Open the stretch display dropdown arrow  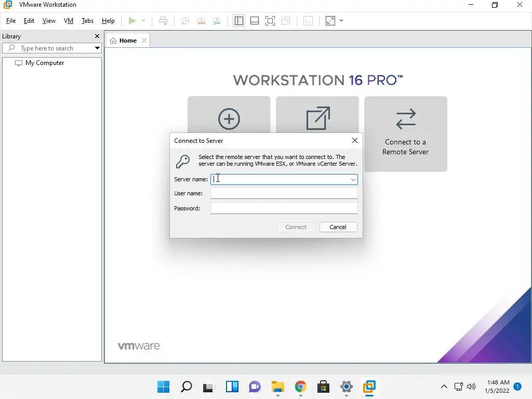point(341,21)
